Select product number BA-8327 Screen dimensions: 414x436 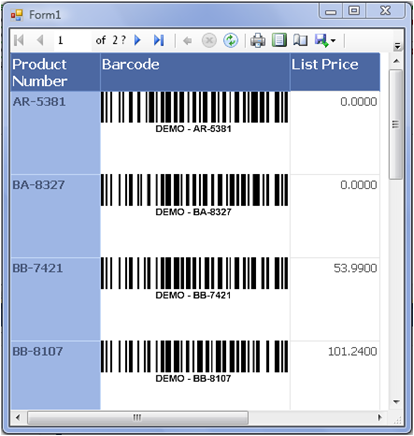pos(39,185)
